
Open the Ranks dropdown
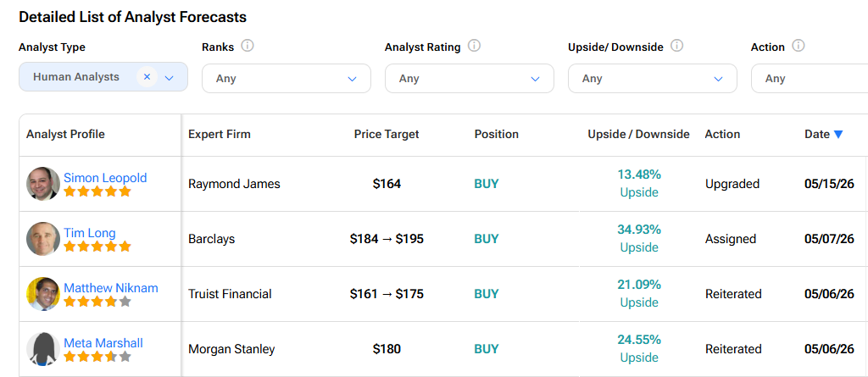(287, 79)
